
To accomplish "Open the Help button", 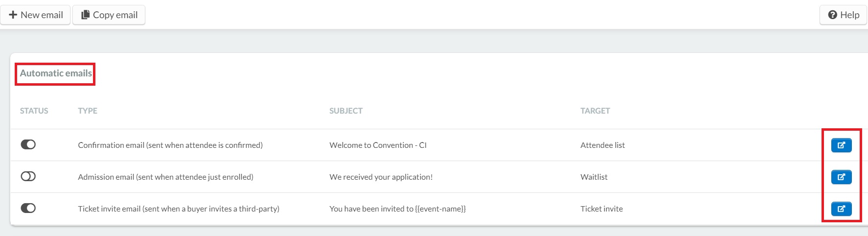I will click(x=844, y=15).
